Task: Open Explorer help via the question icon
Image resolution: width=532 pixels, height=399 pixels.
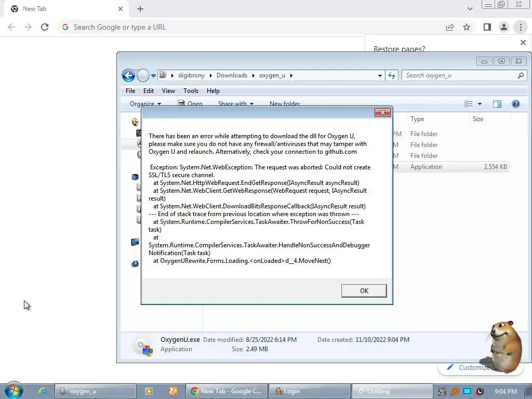Action: tap(516, 104)
